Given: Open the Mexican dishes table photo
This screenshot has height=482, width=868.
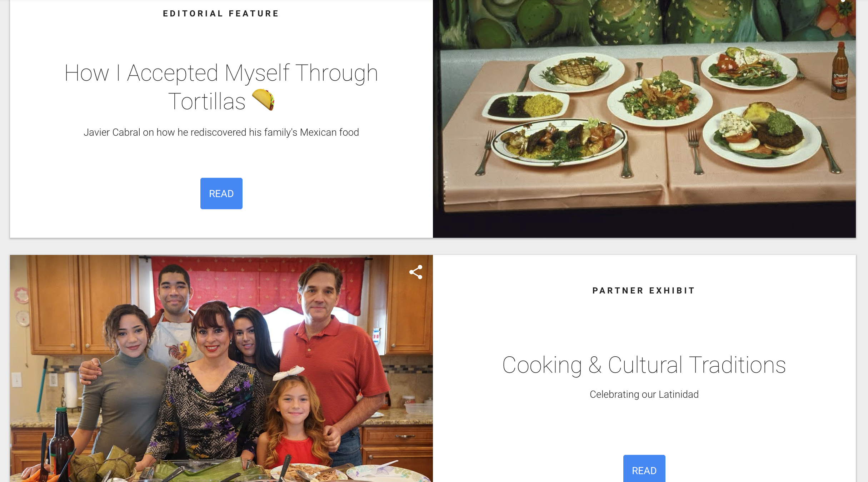Looking at the screenshot, I should (x=644, y=119).
